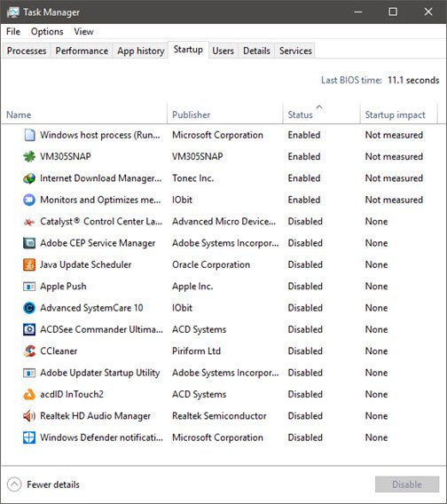This screenshot has width=447, height=504.
Task: Click the Realtek HD Audio speaker icon
Action: [29, 416]
